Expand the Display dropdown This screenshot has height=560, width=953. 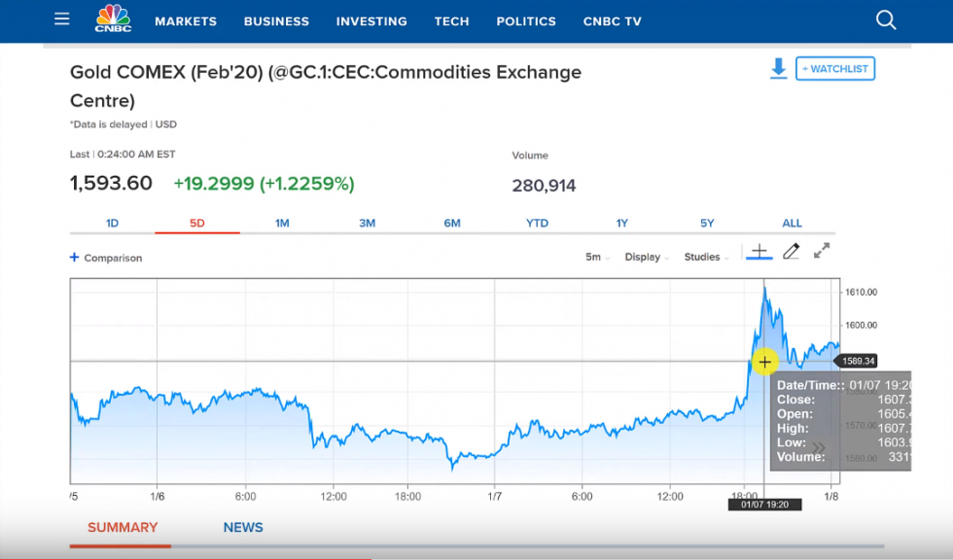(x=647, y=258)
